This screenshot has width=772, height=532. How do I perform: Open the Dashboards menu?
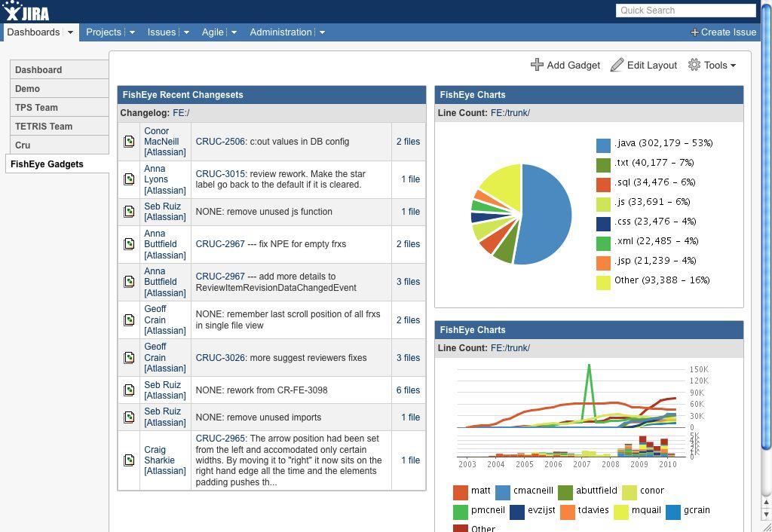(33, 32)
